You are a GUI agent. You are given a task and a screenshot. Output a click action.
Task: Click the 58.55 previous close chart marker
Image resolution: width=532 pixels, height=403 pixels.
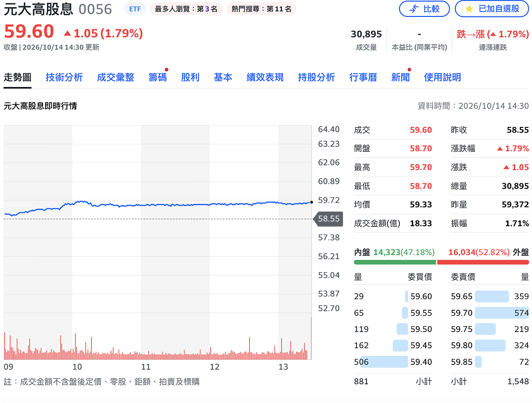pyautogui.click(x=329, y=219)
